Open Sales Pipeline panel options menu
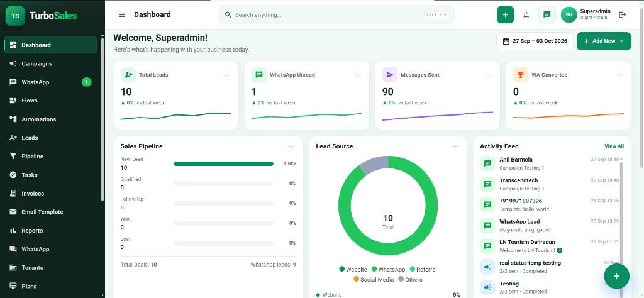The width and height of the screenshot is (644, 298). pyautogui.click(x=292, y=146)
